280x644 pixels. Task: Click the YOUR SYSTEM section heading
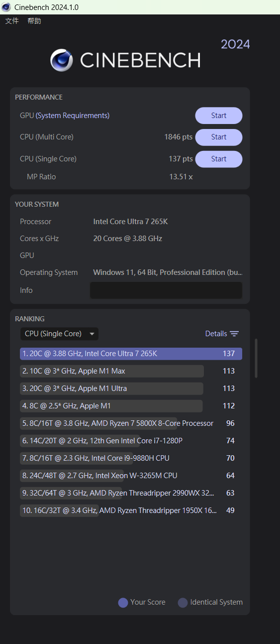37,204
